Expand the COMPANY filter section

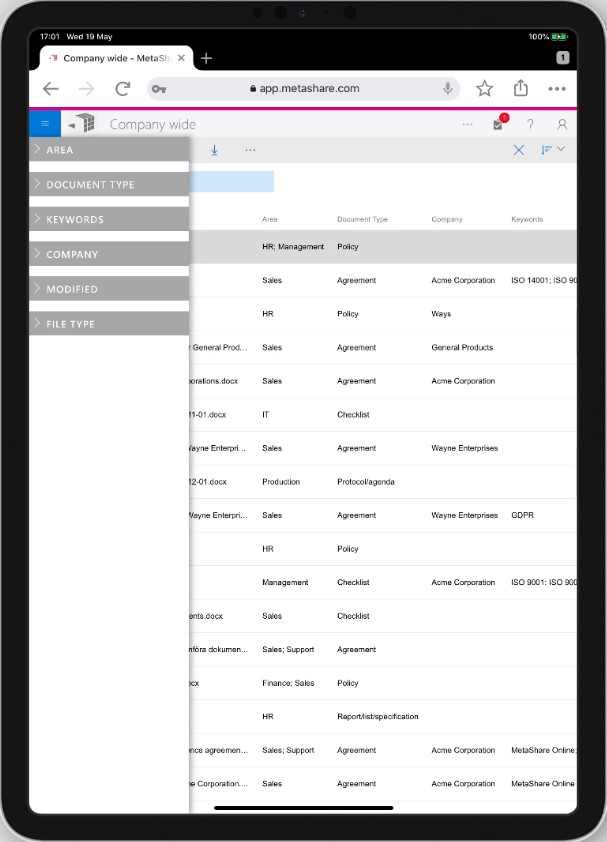click(x=109, y=254)
